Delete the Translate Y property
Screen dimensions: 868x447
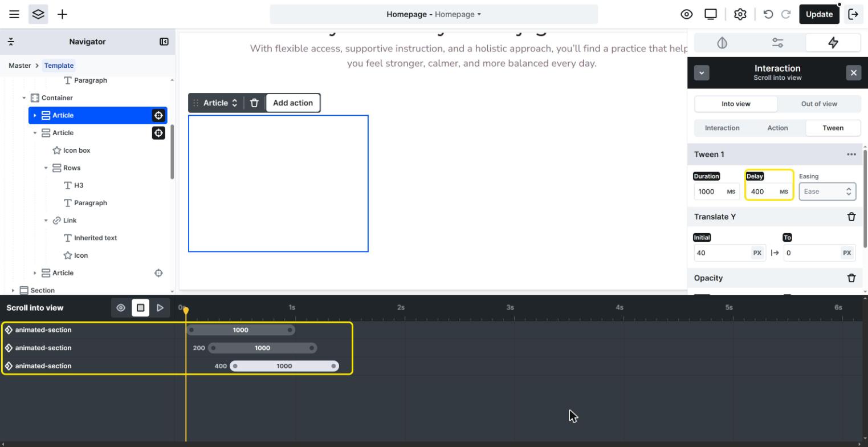click(851, 217)
